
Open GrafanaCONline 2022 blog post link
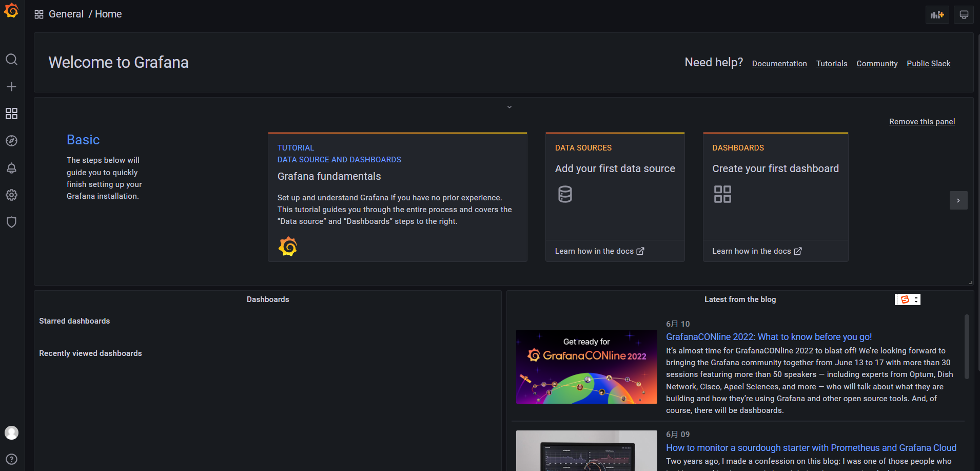pos(769,337)
